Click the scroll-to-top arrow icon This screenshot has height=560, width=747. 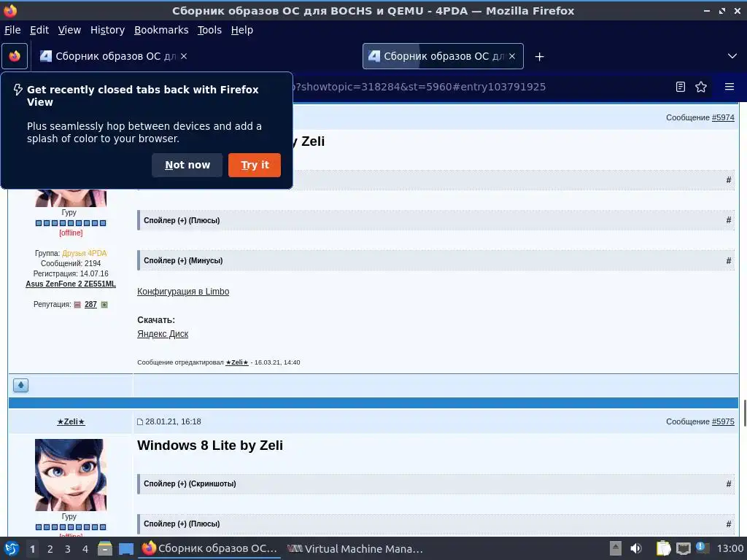20,385
